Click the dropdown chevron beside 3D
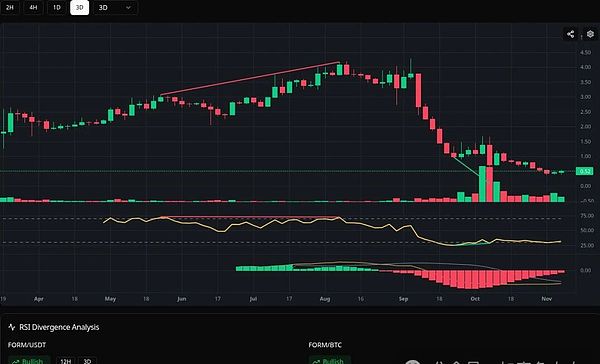The width and height of the screenshot is (600, 364). (x=129, y=8)
